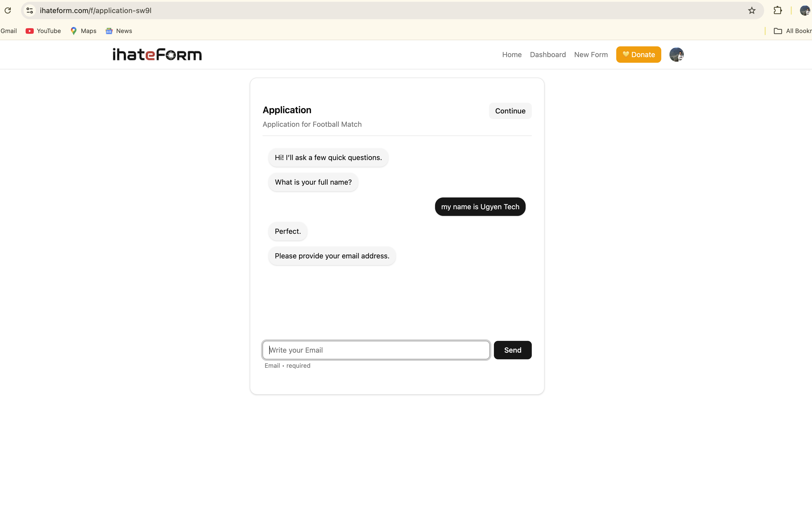Click the Write your Email field
This screenshot has height=525, width=812.
click(375, 350)
